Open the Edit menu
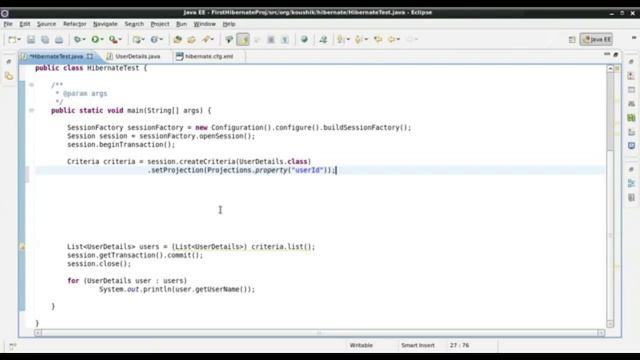Screen dimensions: 640x360 [x=25, y=24]
